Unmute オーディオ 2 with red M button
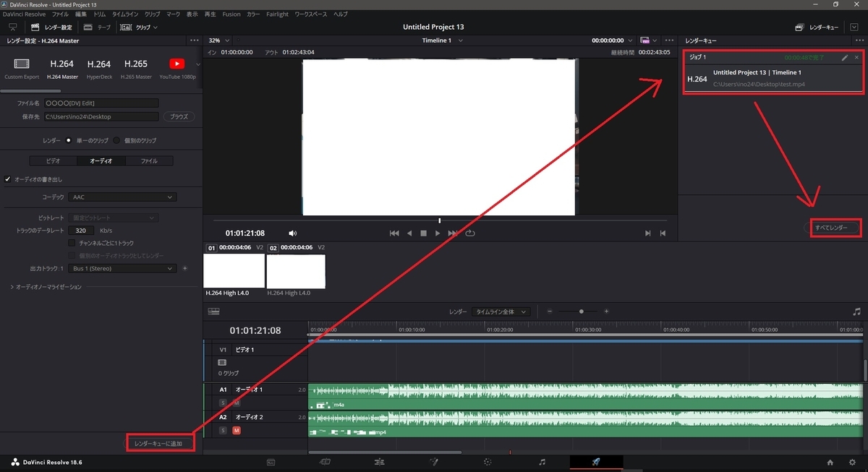868x472 pixels. click(236, 430)
